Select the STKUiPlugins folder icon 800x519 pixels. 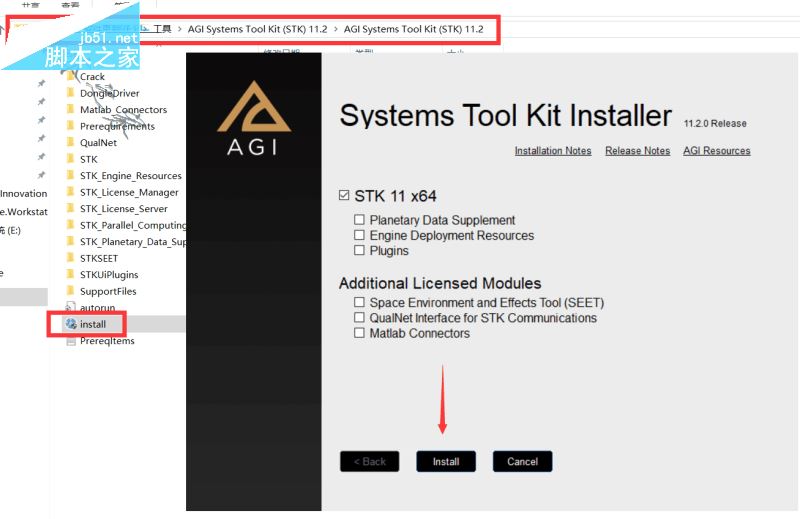point(71,275)
